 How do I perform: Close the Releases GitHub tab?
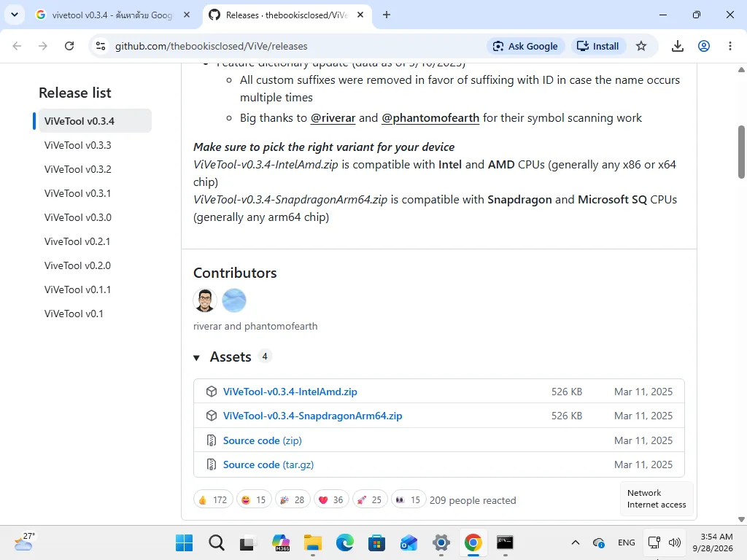360,15
